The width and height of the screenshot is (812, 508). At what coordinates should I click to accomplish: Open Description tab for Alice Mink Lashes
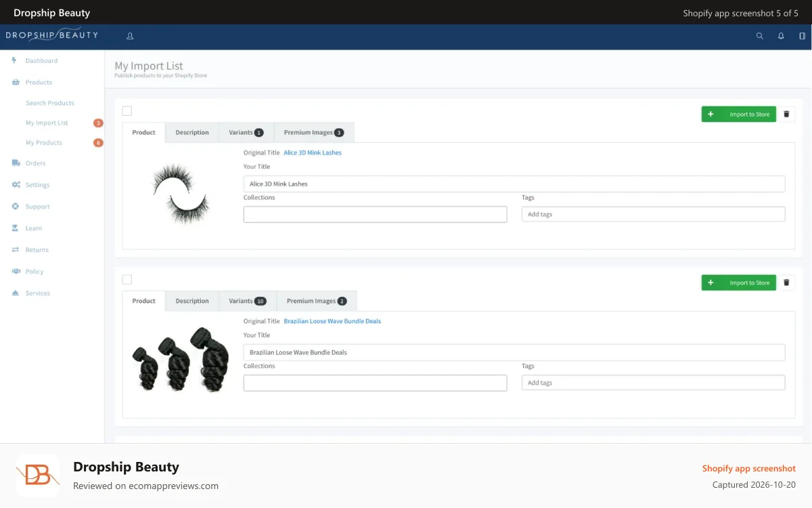tap(192, 132)
